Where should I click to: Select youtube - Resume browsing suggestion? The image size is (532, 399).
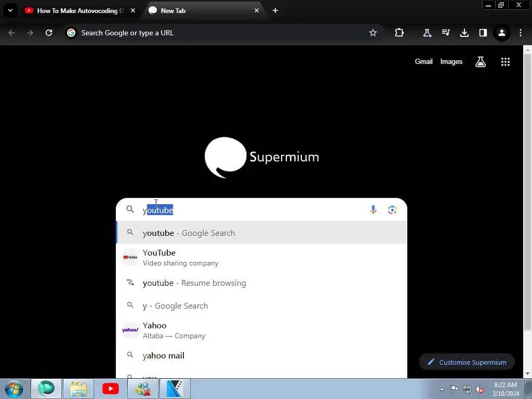[261, 283]
